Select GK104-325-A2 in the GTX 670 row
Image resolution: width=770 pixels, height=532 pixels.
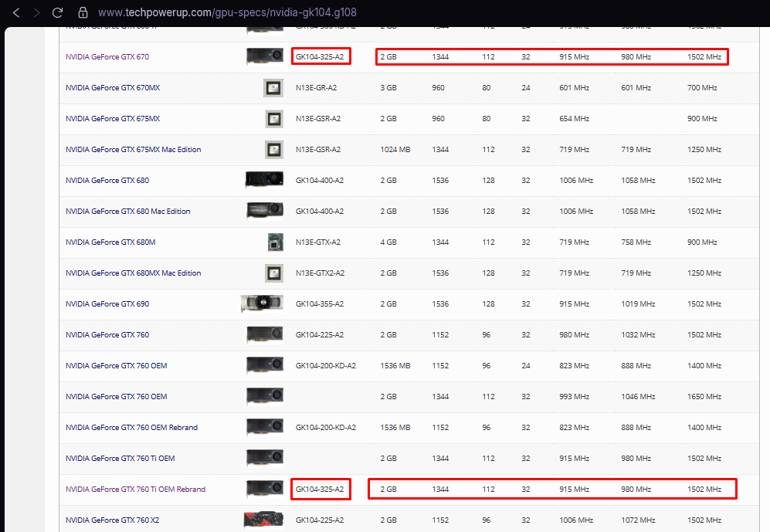pyautogui.click(x=320, y=57)
